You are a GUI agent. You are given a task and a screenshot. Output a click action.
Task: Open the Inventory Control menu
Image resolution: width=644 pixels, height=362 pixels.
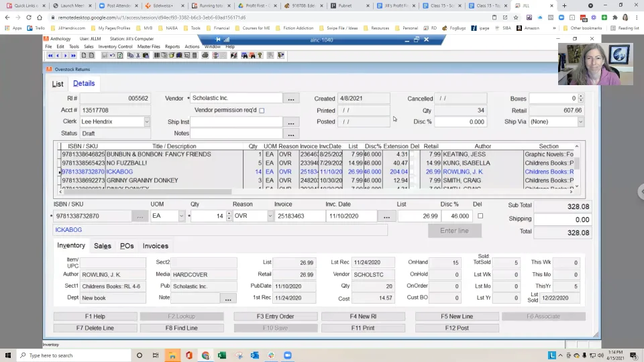point(115,47)
